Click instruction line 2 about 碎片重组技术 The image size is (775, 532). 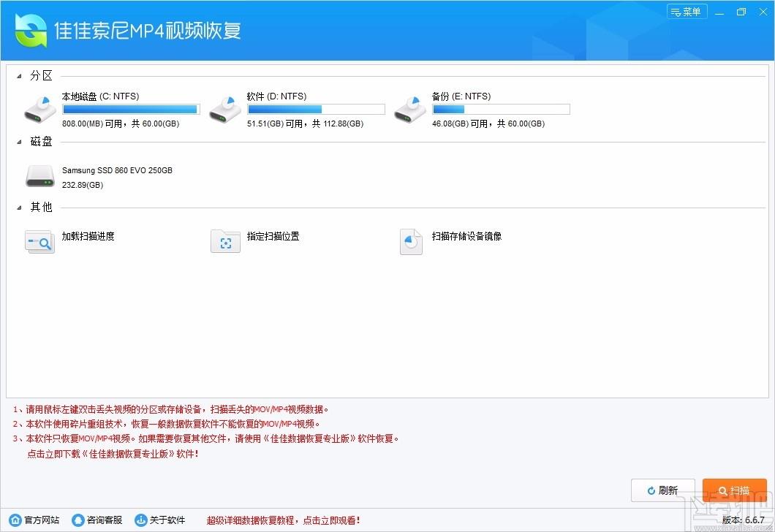point(166,424)
